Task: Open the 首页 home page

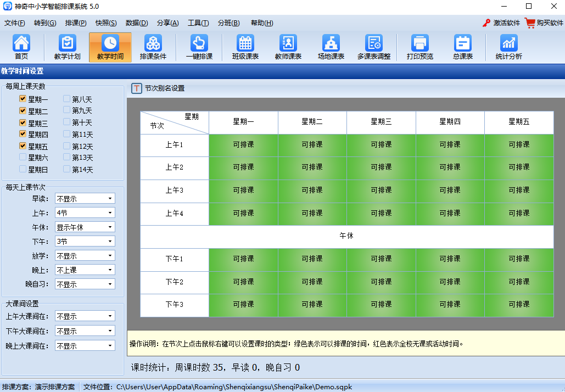Action: [x=22, y=47]
